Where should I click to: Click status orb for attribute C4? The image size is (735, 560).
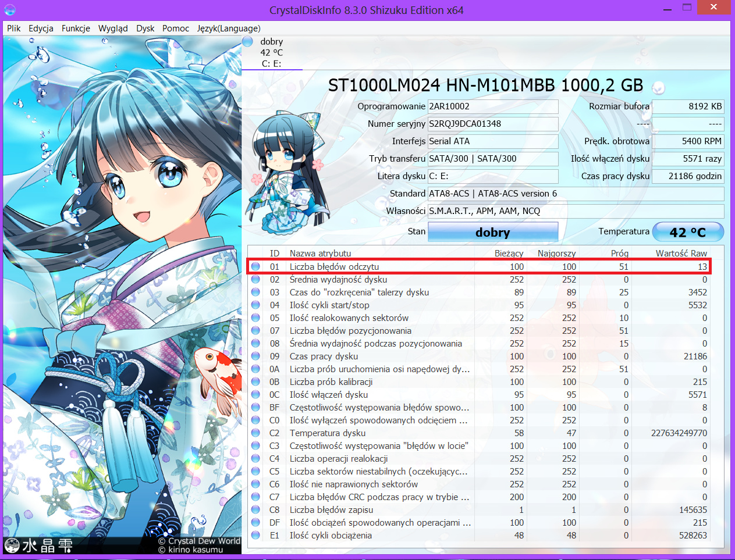255,458
